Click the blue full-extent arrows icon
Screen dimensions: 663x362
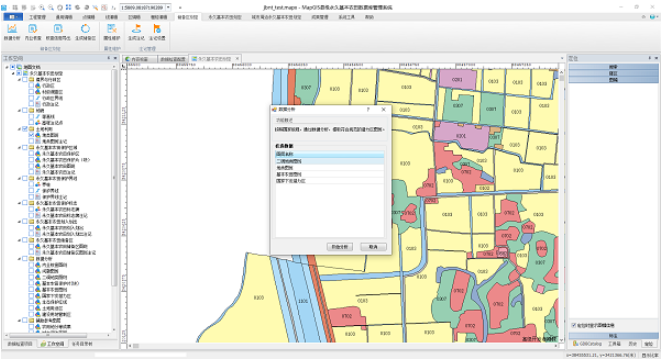(x=68, y=8)
